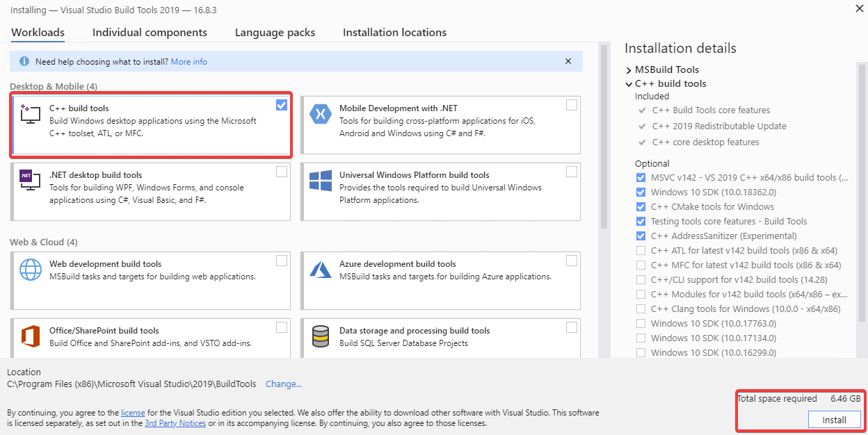Viewport: 868px width, 435px height.
Task: Enable C++/CLI support for v142 build tools
Action: [641, 279]
